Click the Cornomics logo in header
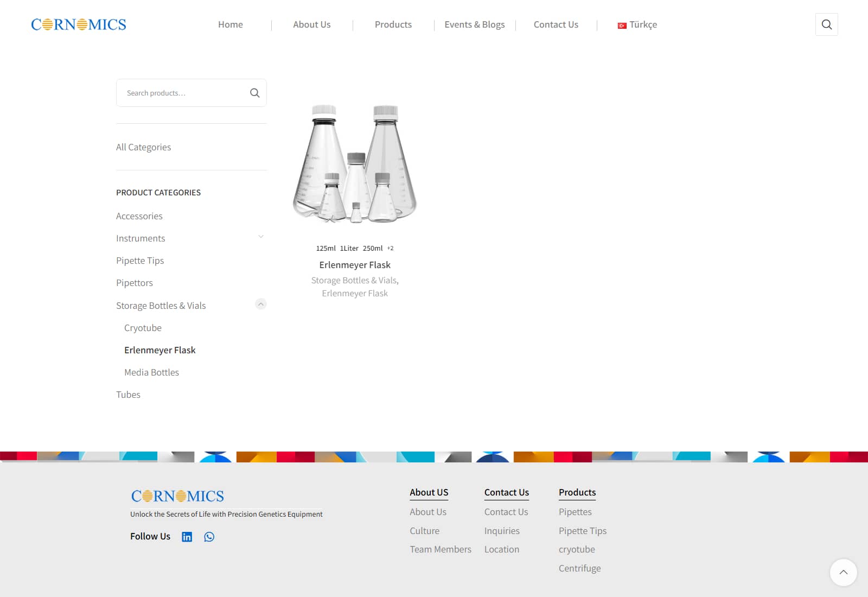Screen dimensions: 868x597 click(x=79, y=24)
